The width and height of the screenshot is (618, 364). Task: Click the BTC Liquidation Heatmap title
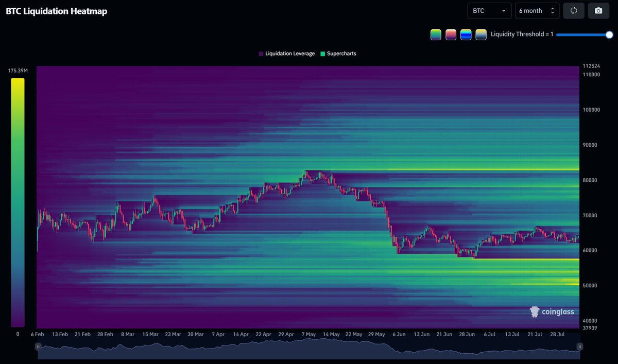(x=57, y=11)
